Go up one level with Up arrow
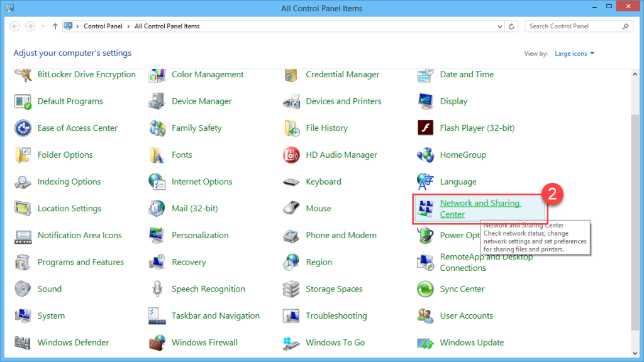Screen dimensions: 644x362 55,26
